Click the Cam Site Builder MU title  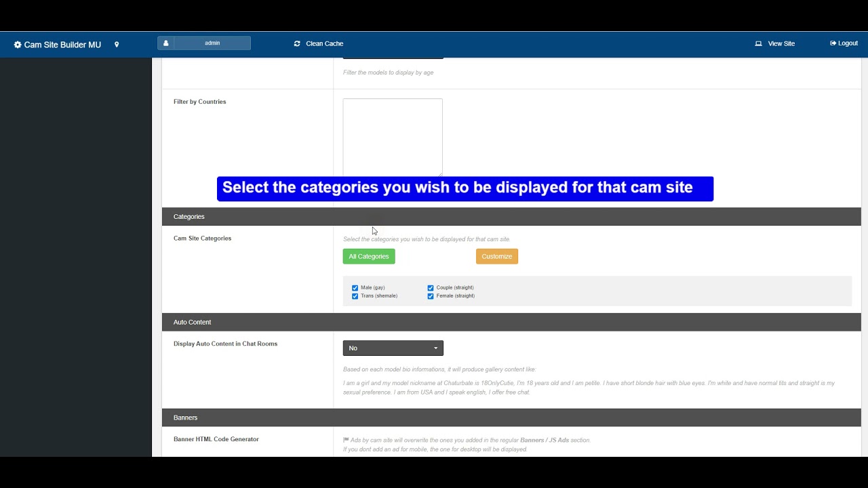(x=62, y=45)
